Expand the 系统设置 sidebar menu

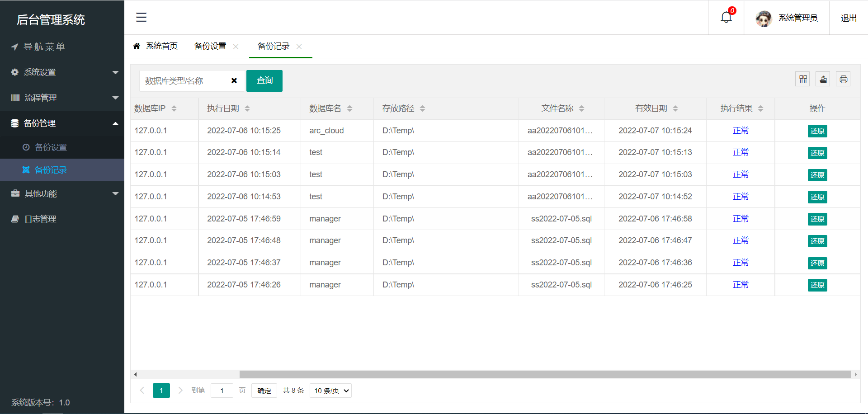point(116,72)
